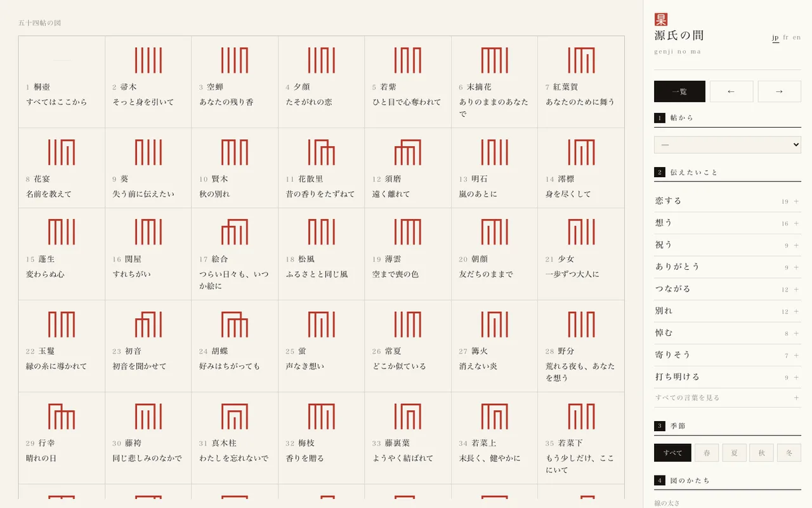Go to previous chapter with left arrow
Image resolution: width=812 pixels, height=508 pixels.
point(731,91)
